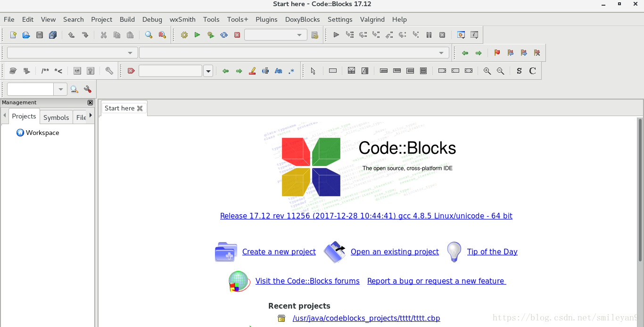This screenshot has width=644, height=327.
Task: Open the function list wide dropdown
Action: click(294, 53)
